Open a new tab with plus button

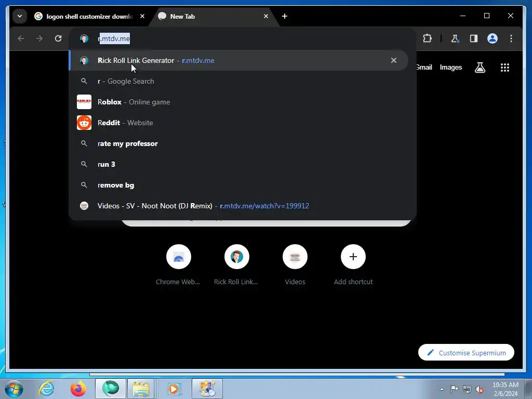[285, 16]
